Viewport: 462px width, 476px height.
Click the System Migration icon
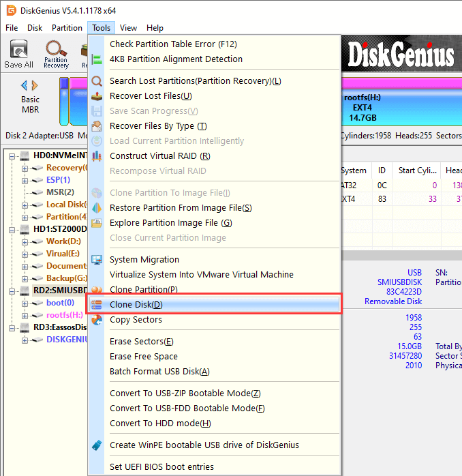tap(97, 260)
